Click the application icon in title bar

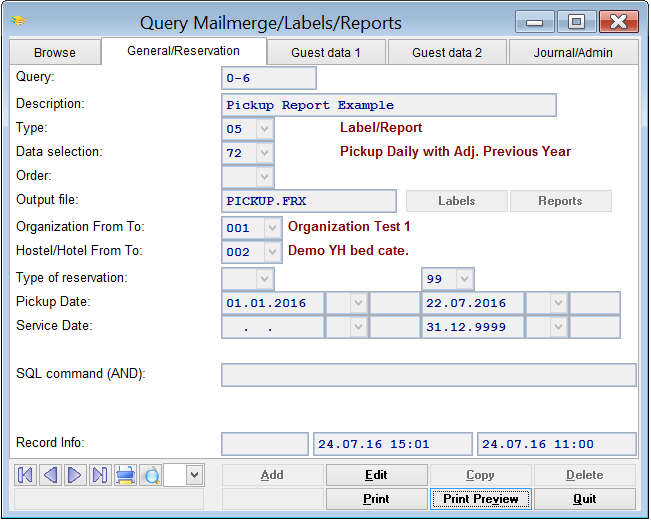coord(19,20)
